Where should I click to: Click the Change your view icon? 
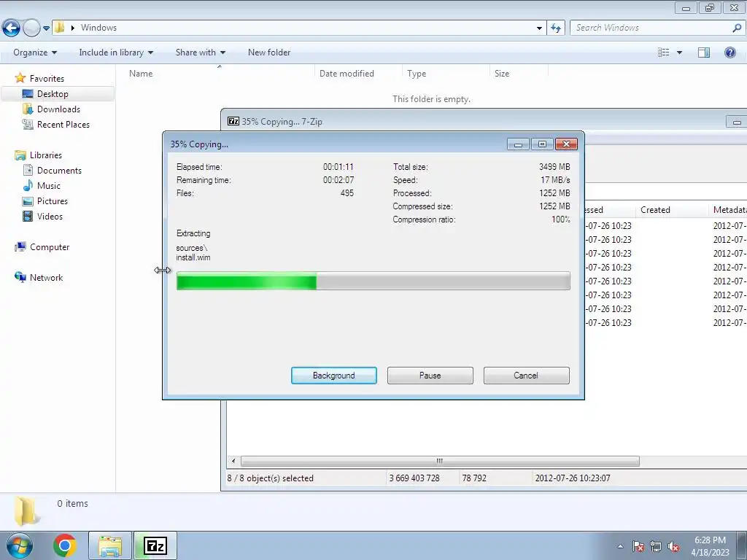click(663, 52)
